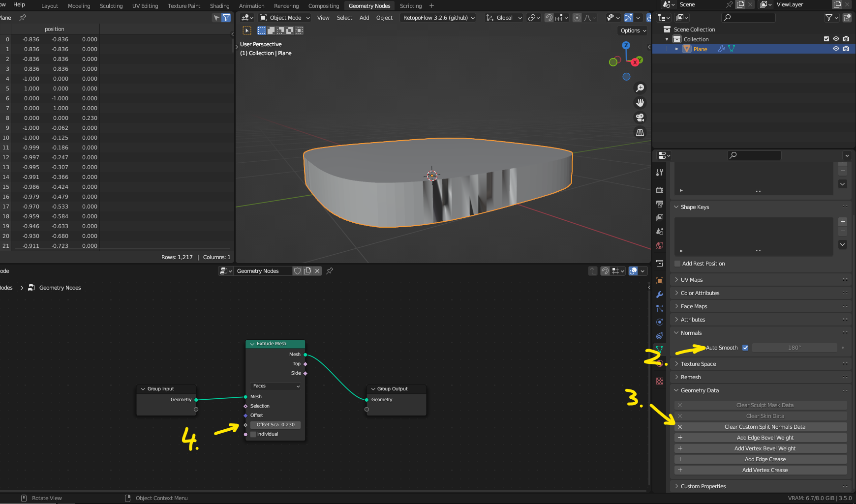Click the viewport Options button
856x504 pixels.
coord(633,30)
